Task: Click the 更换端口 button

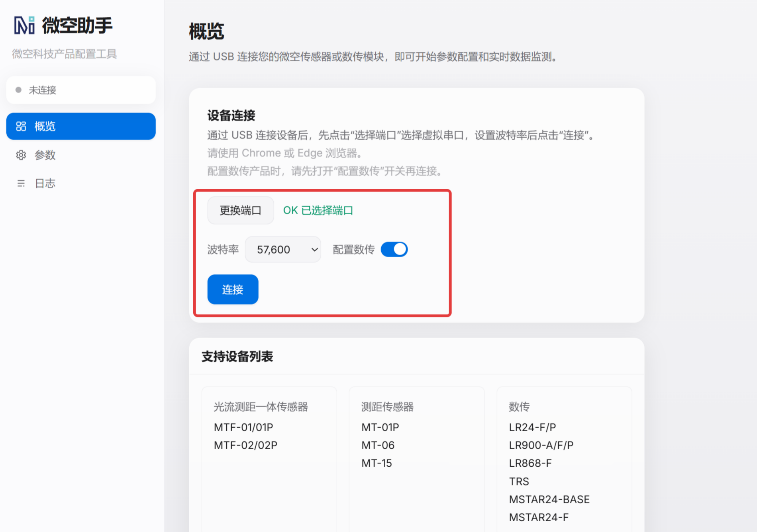Action: click(x=240, y=210)
